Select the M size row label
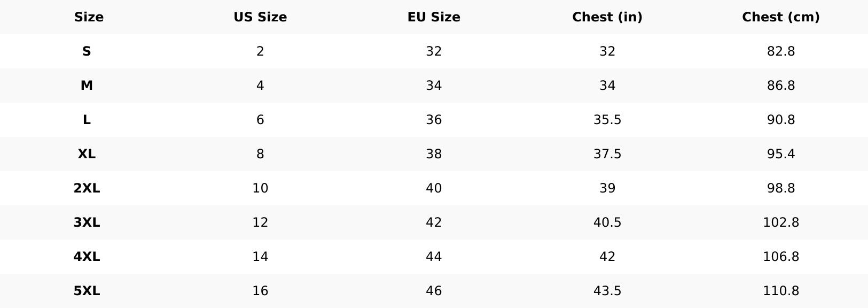This screenshot has height=308, width=868. (87, 86)
